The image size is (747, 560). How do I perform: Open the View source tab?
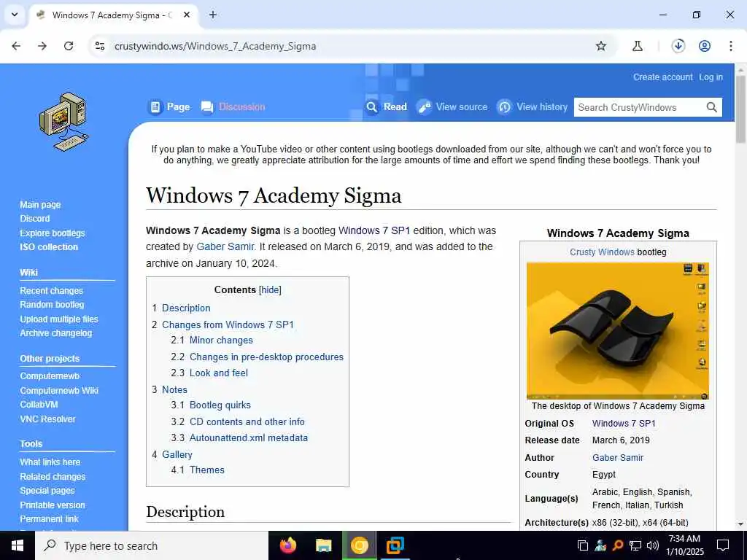click(x=453, y=106)
